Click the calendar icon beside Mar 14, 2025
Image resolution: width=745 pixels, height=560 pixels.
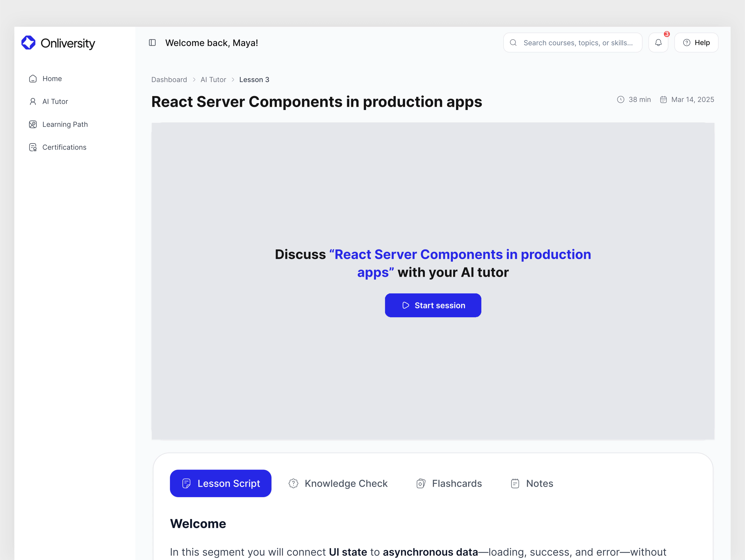(663, 100)
